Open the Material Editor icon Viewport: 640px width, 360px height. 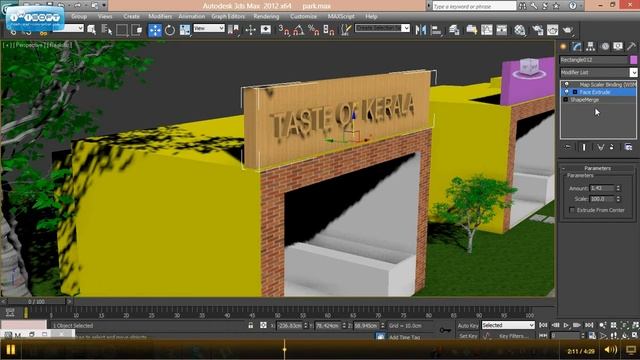(520, 30)
